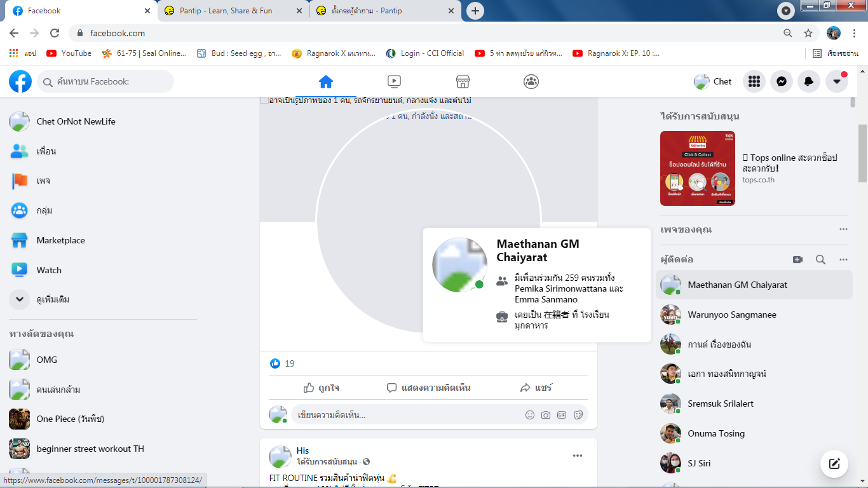View the 19 likes reaction count
868x488 pixels.
[283, 363]
